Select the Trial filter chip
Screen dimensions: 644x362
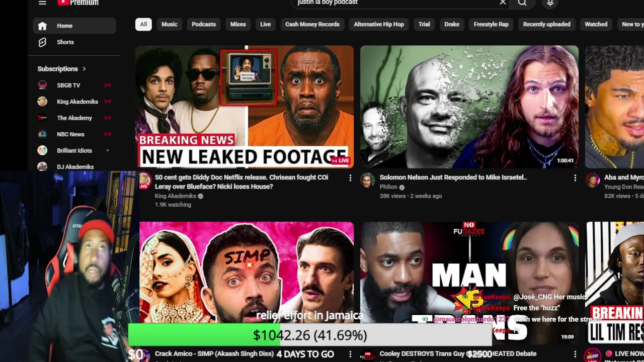pos(424,24)
